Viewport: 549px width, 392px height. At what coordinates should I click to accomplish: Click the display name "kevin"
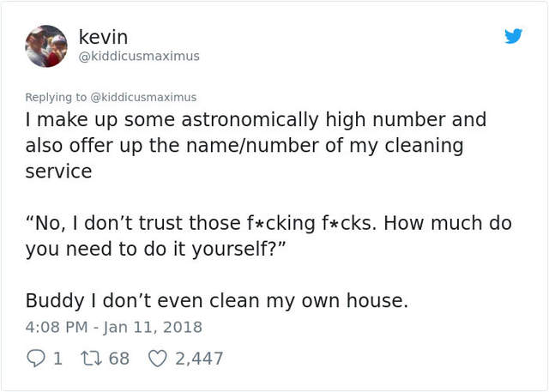(x=103, y=37)
